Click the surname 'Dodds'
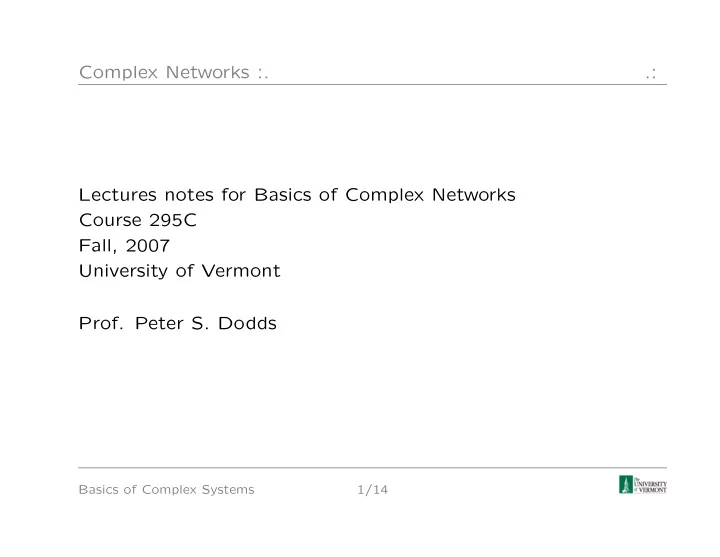 coord(247,323)
